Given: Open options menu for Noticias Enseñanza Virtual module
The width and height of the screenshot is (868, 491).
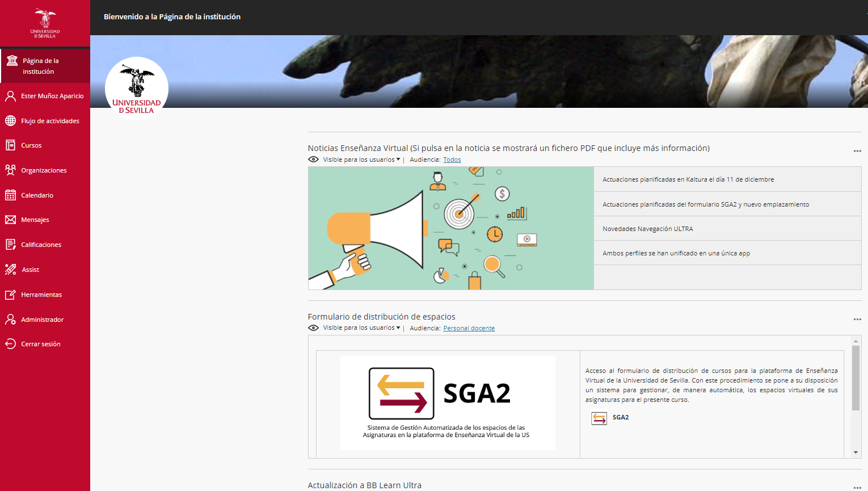Looking at the screenshot, I should [x=857, y=151].
